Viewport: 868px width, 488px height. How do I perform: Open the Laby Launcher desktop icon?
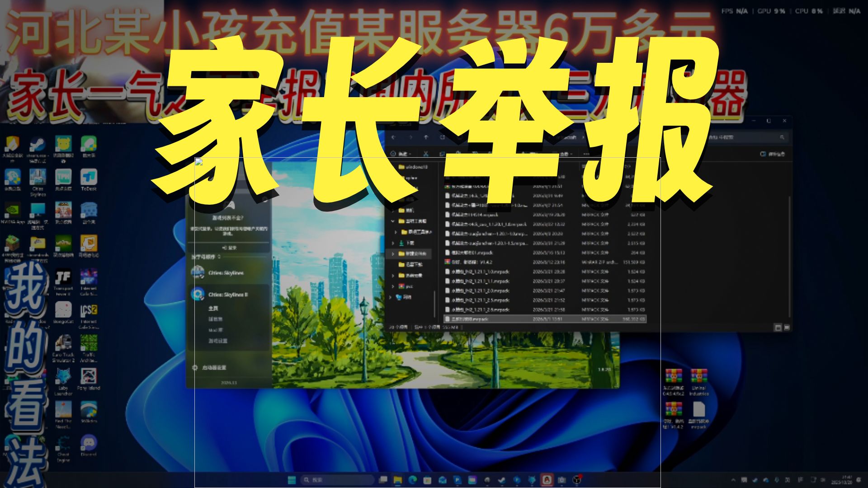63,382
